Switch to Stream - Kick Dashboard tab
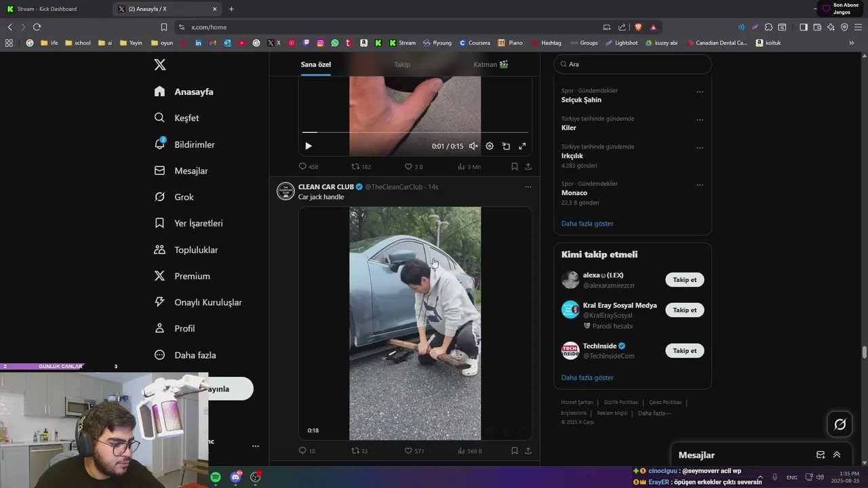This screenshot has height=488, width=868. pyautogui.click(x=56, y=9)
